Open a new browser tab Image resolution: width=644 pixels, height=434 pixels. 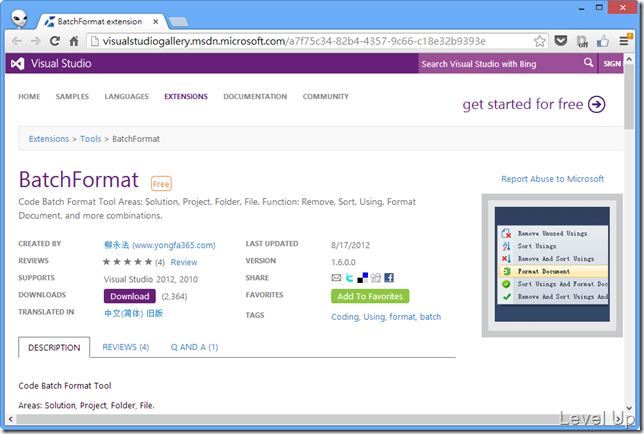pyautogui.click(x=179, y=22)
